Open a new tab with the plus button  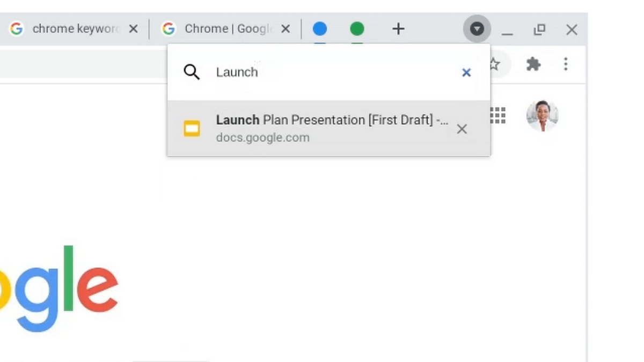click(x=398, y=29)
